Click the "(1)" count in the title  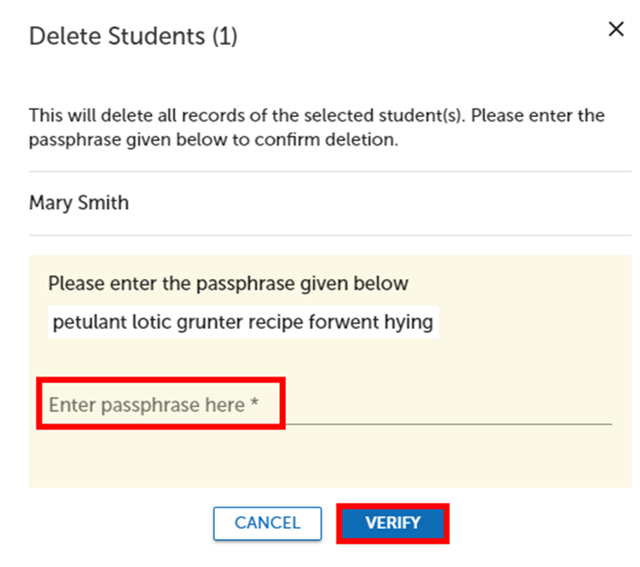coord(221,37)
